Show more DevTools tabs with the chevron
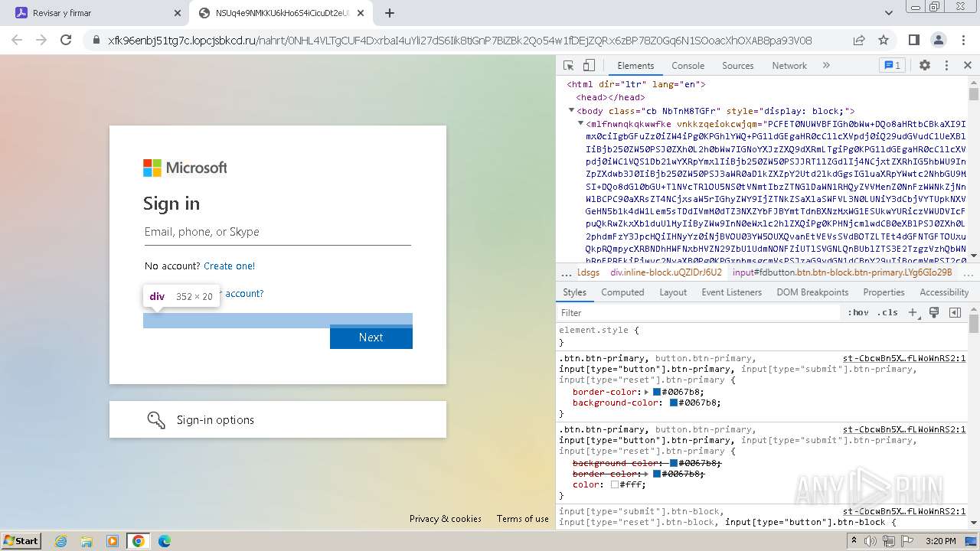 point(826,66)
